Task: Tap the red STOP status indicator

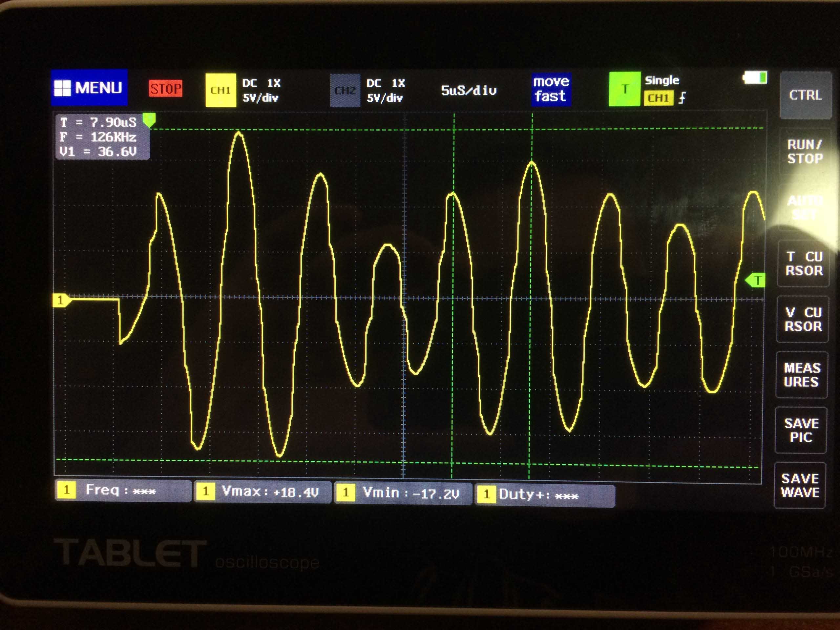Action: (x=166, y=89)
